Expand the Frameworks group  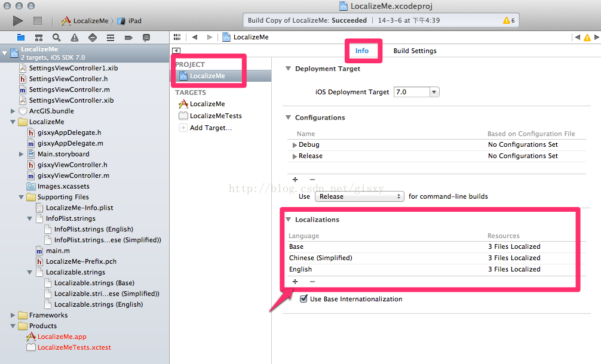pos(13,315)
